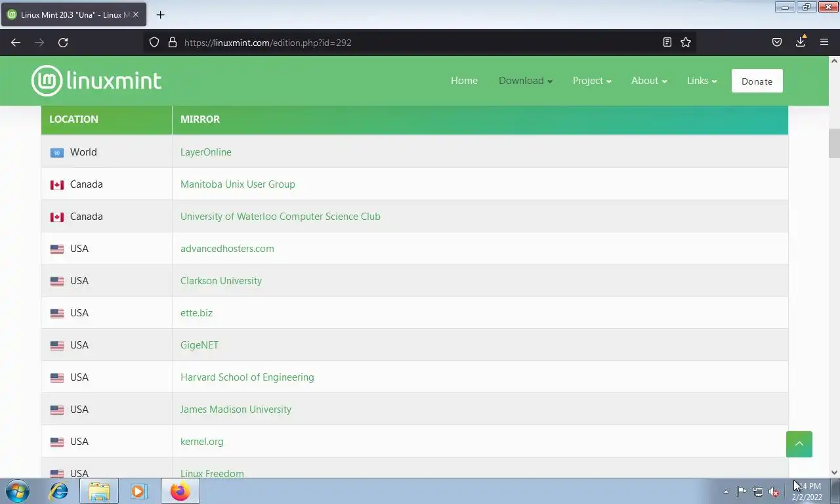Open the Clarkson University mirror link

tap(221, 281)
